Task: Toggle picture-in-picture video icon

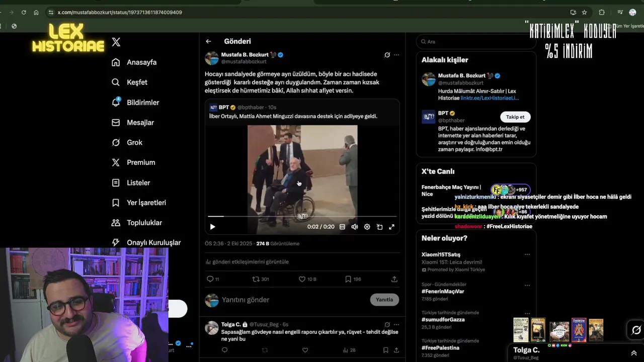Action: pos(379,227)
